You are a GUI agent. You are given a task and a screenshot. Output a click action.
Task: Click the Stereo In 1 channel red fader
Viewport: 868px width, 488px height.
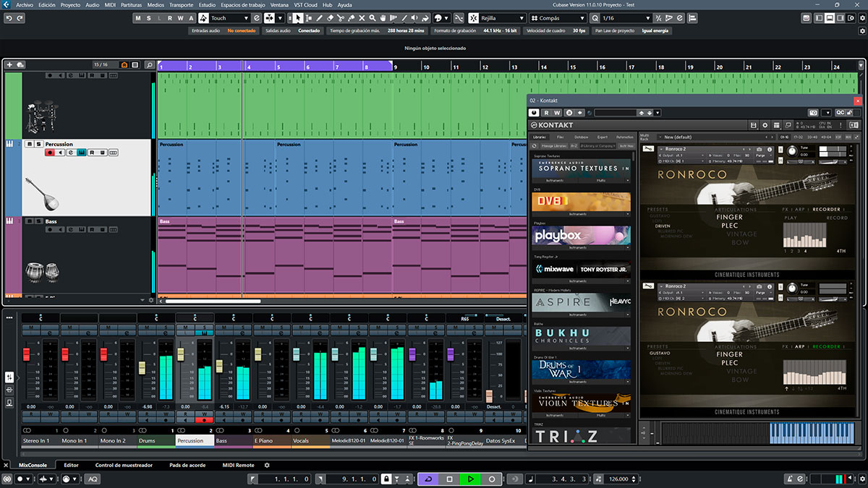[26, 354]
